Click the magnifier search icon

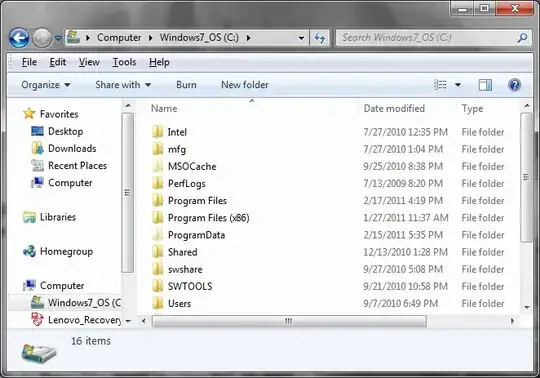[x=522, y=38]
